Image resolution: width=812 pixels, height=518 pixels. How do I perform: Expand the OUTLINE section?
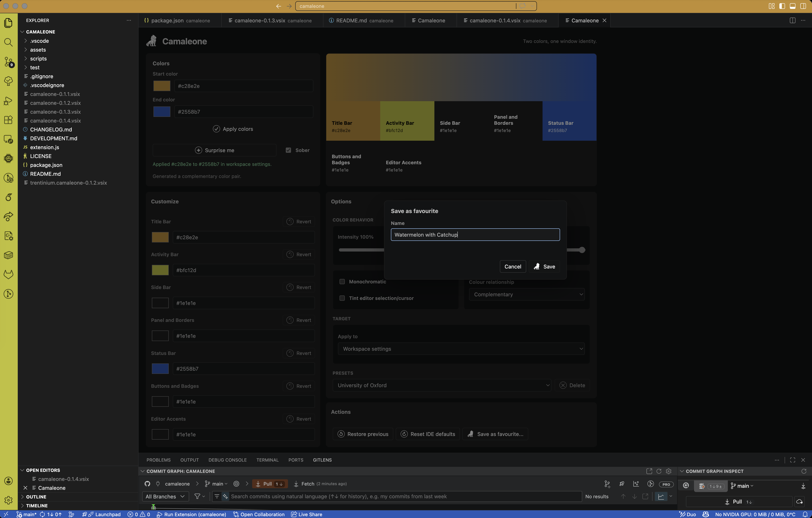pyautogui.click(x=36, y=497)
